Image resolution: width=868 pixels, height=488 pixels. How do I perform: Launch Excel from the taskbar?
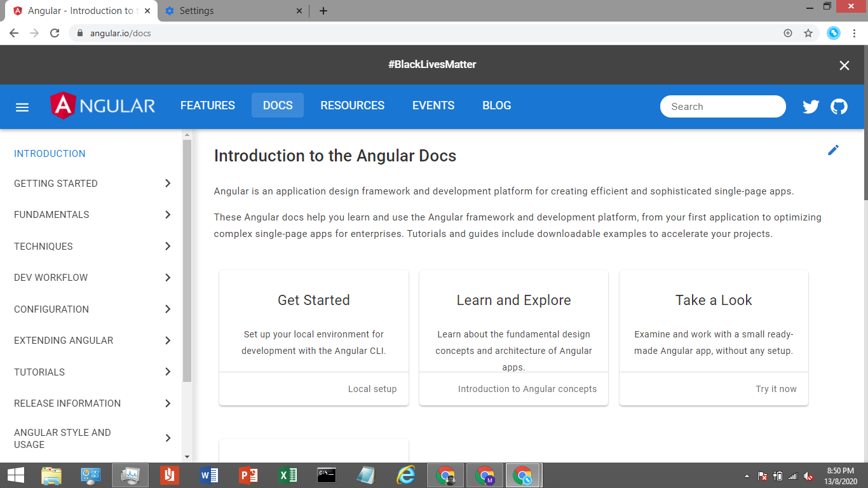pos(287,475)
